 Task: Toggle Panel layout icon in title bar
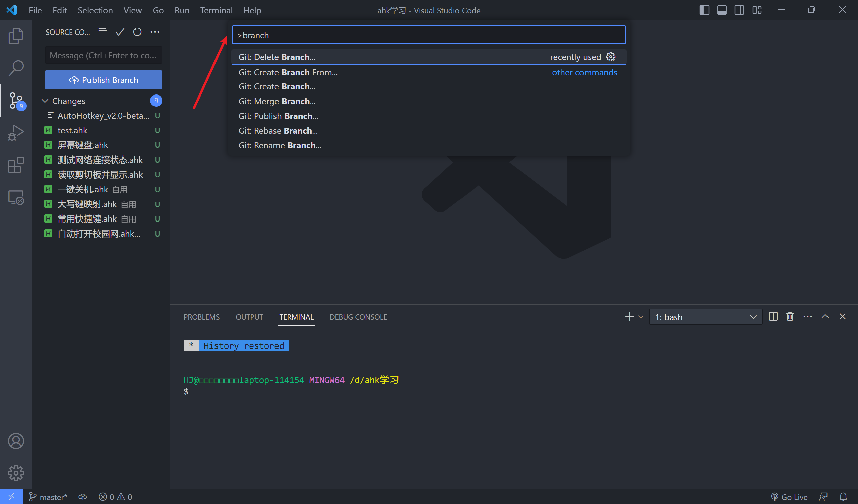722,10
